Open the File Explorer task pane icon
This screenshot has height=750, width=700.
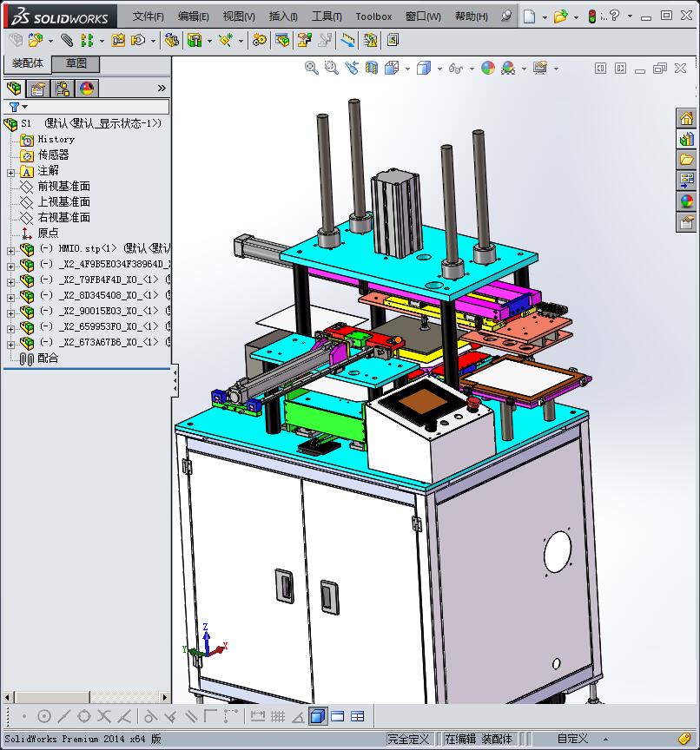click(686, 160)
